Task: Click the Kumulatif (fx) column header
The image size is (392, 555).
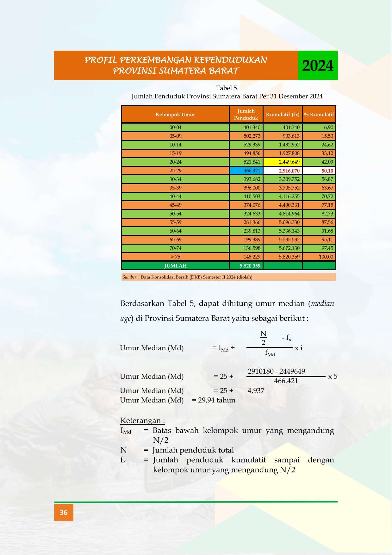Action: (283, 115)
